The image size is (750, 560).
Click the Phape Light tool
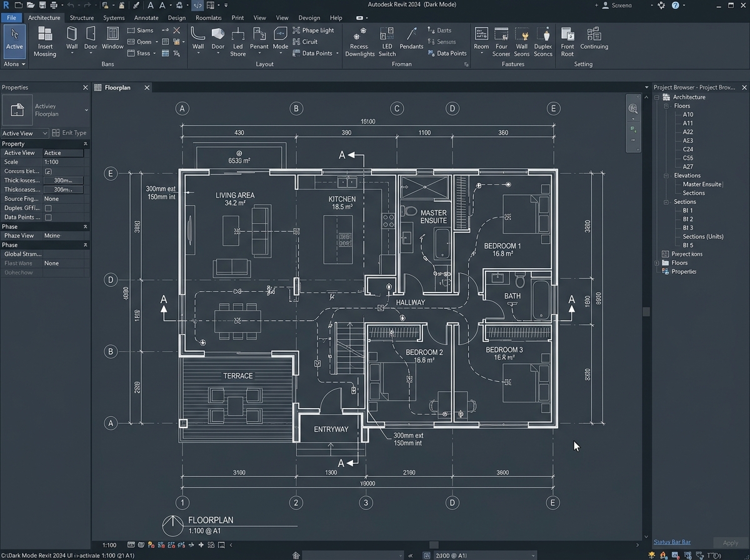[x=313, y=31]
